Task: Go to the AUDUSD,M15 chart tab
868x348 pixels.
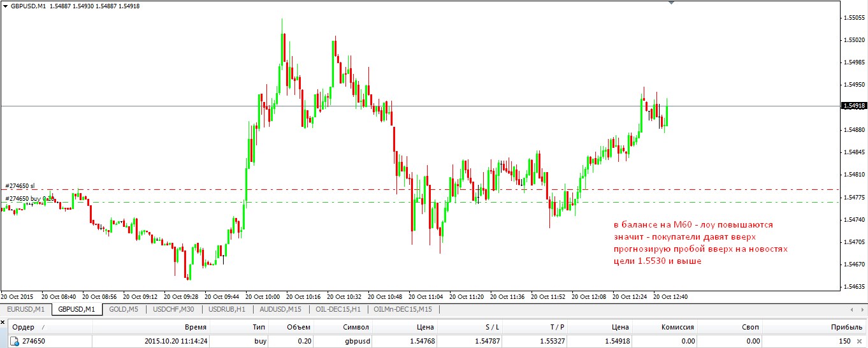Action: (280, 309)
